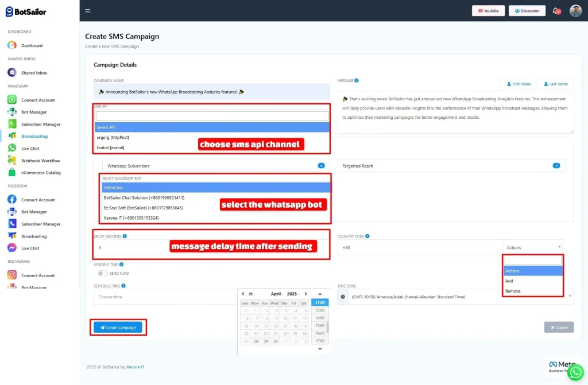
Task: Click the Sending Time info icon
Action: tap(122, 265)
